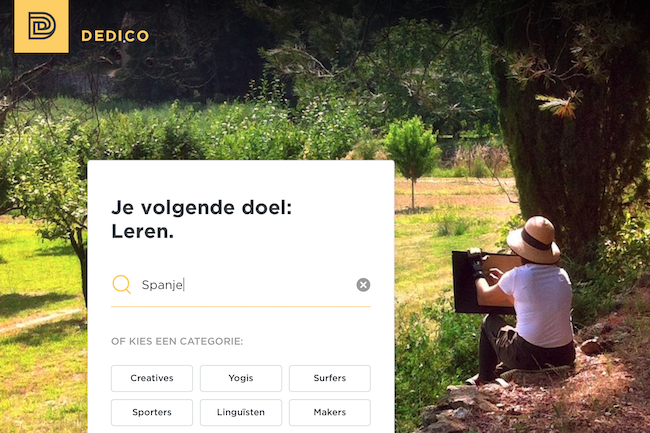Select the Sporters category
Image resolution: width=650 pixels, height=433 pixels.
point(152,412)
